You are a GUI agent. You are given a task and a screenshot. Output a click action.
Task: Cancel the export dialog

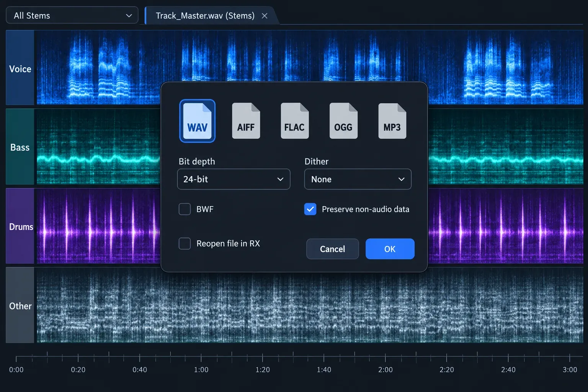click(x=333, y=249)
